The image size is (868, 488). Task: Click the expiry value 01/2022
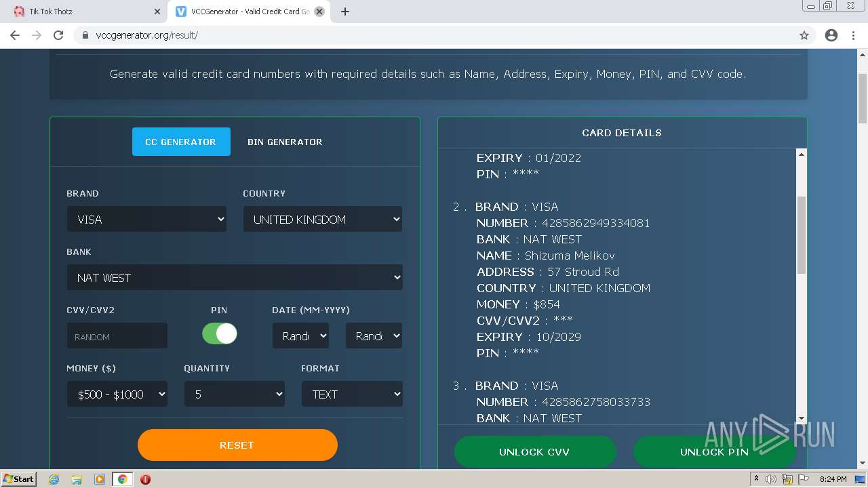click(x=558, y=158)
